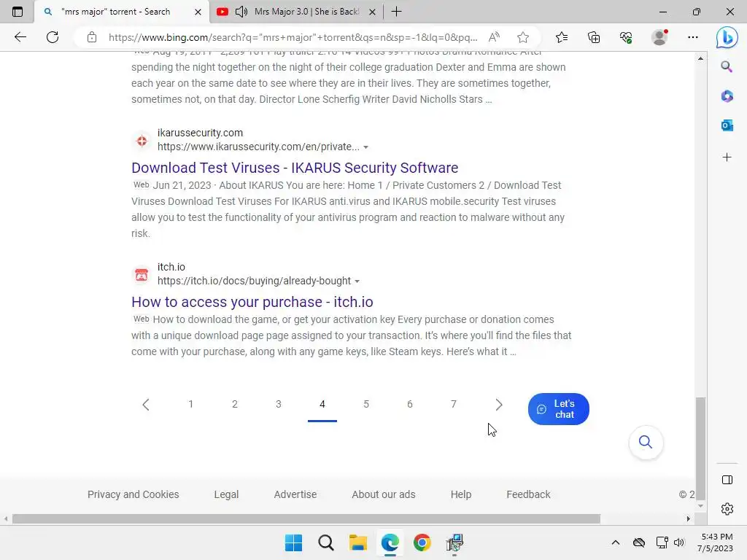Open Outlook in the sidebar

727,125
